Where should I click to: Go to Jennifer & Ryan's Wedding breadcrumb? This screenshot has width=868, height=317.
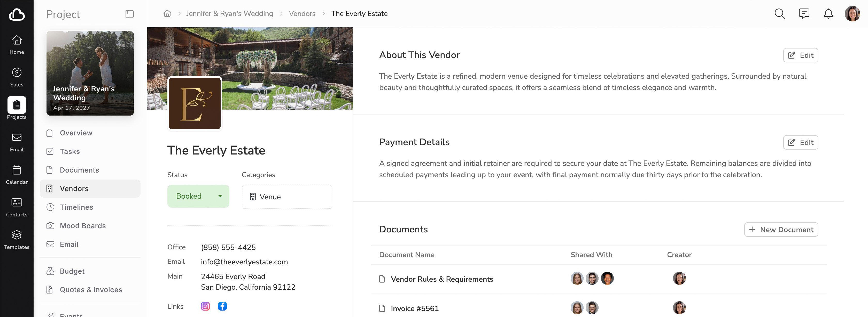coord(229,13)
